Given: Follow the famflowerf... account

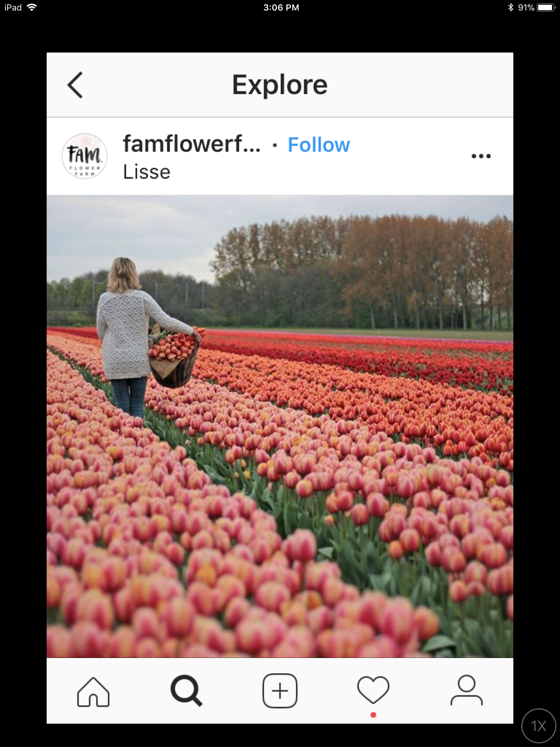Looking at the screenshot, I should pyautogui.click(x=319, y=145).
